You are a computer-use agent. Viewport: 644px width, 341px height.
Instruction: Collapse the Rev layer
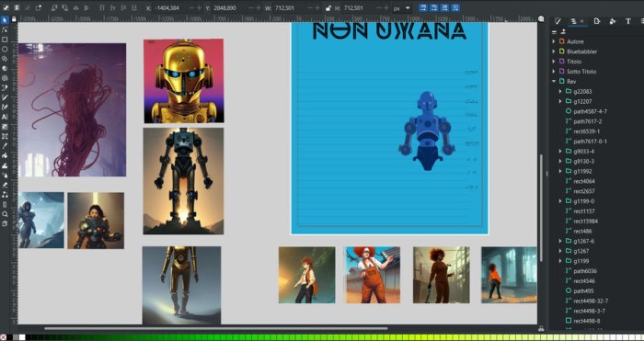(x=554, y=81)
